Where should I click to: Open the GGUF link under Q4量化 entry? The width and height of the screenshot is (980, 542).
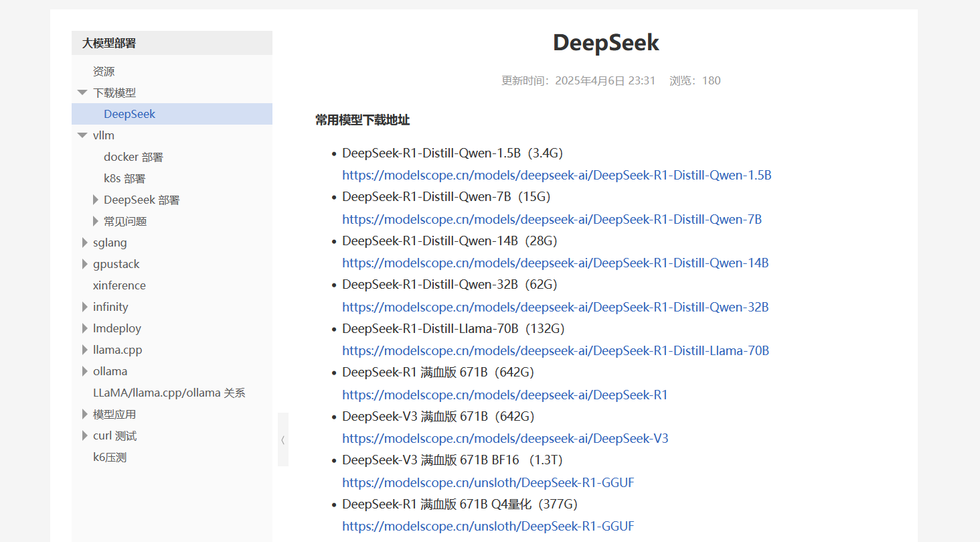click(488, 526)
